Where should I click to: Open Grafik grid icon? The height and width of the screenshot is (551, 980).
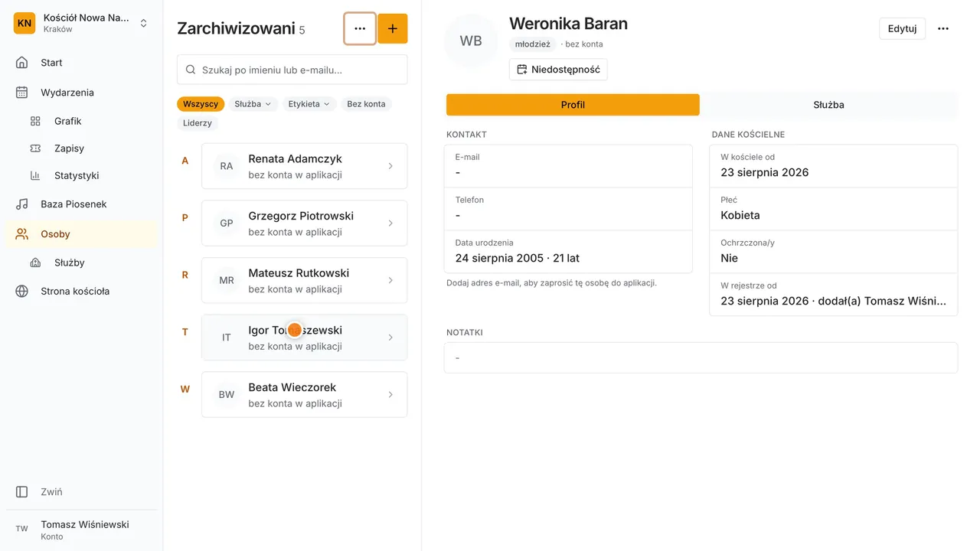(35, 121)
